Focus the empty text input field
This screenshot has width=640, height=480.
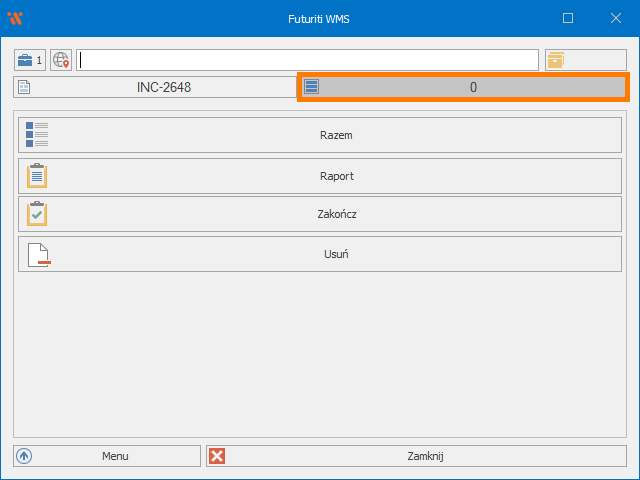coord(307,60)
